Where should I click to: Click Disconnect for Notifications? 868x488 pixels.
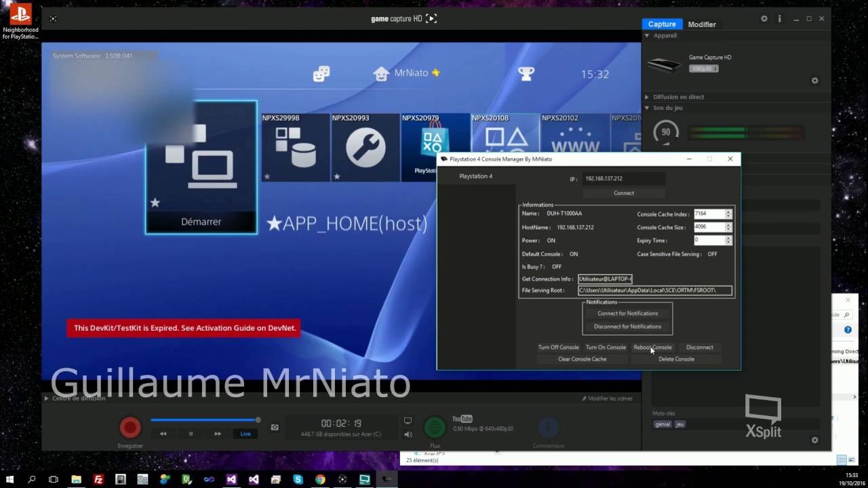click(628, 327)
